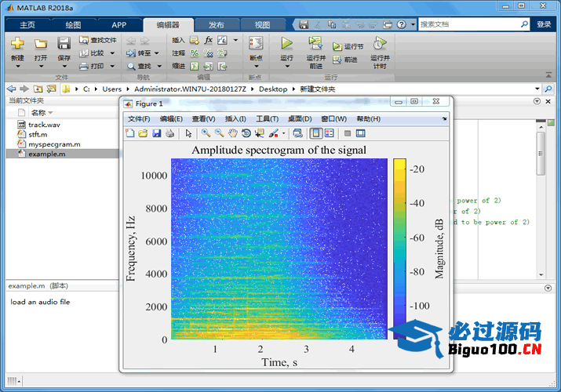This screenshot has width=561, height=392.
Task: Click the 名称 name column header
Action: tap(38, 113)
